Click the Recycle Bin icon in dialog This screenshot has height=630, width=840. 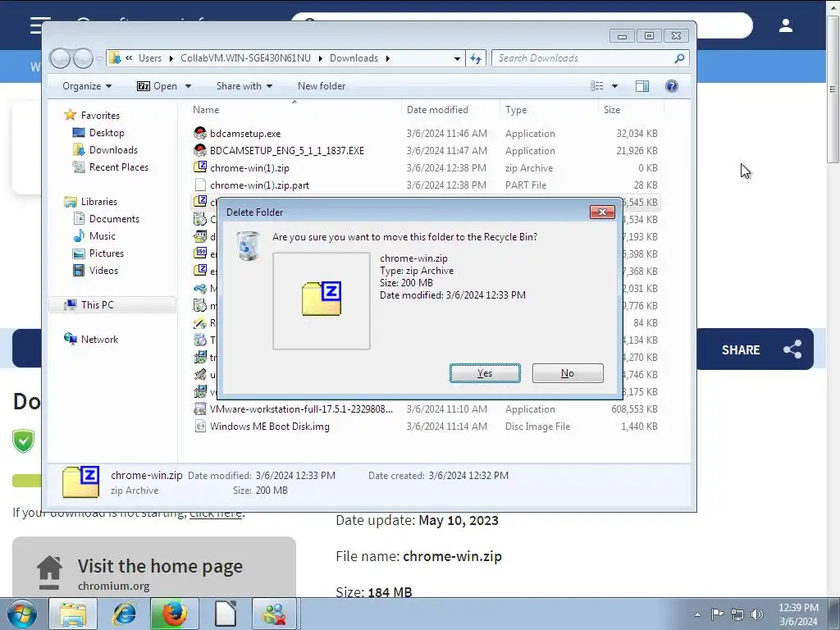click(x=248, y=246)
